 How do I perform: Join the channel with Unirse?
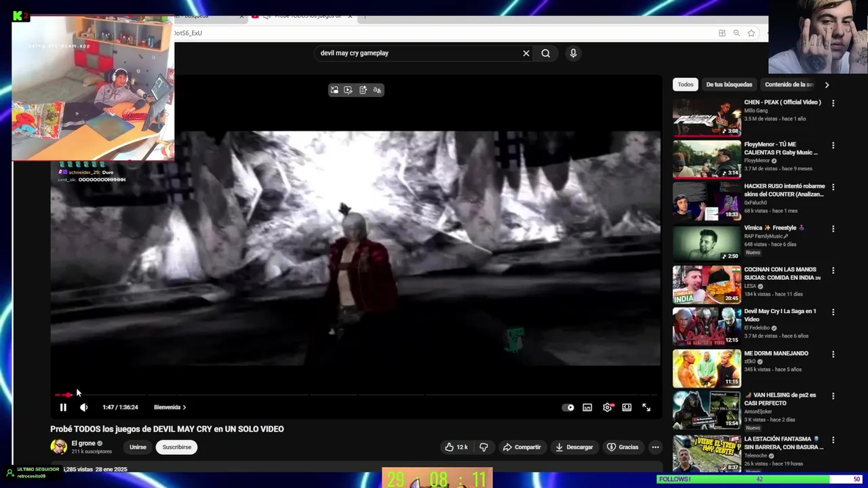138,447
